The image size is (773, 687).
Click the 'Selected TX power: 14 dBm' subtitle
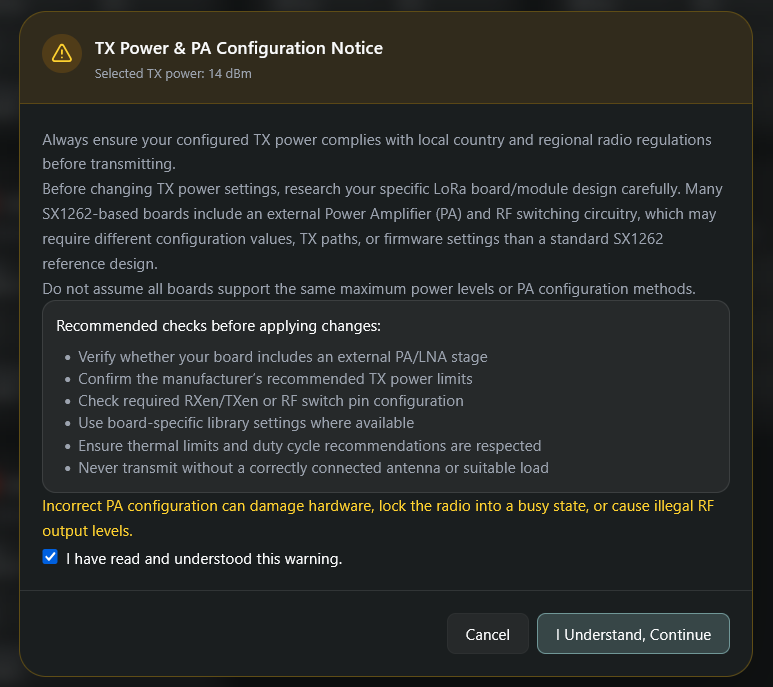tap(173, 74)
